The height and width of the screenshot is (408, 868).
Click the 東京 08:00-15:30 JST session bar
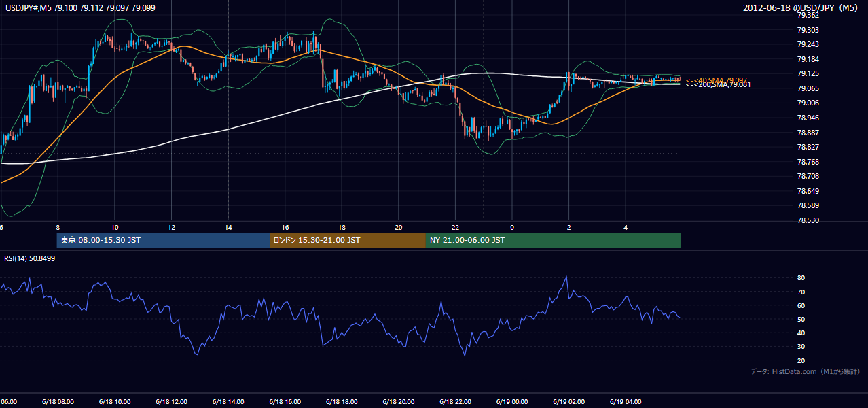tap(163, 240)
